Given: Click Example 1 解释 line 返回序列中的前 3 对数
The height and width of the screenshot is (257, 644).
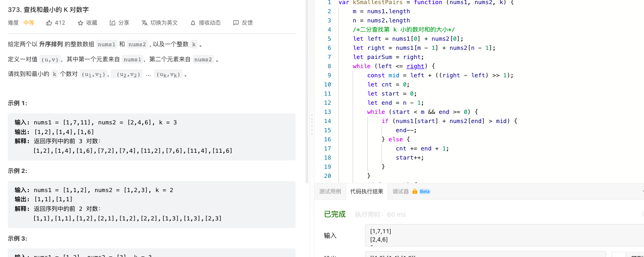Looking at the screenshot, I should point(58,141).
